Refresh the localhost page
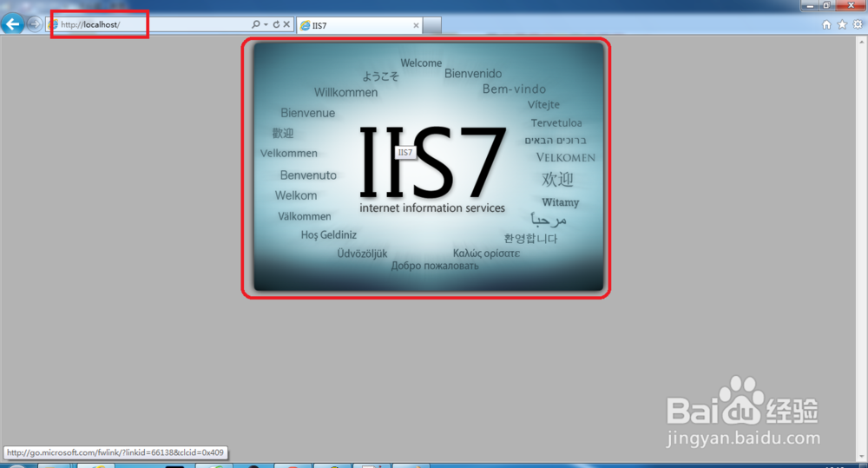The image size is (868, 468). pyautogui.click(x=276, y=24)
